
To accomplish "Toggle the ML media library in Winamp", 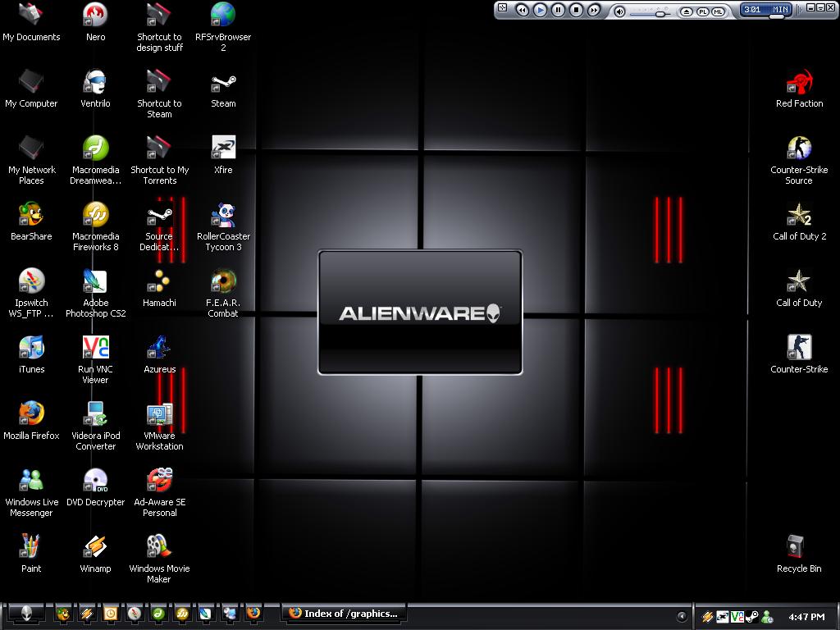I will pyautogui.click(x=716, y=10).
